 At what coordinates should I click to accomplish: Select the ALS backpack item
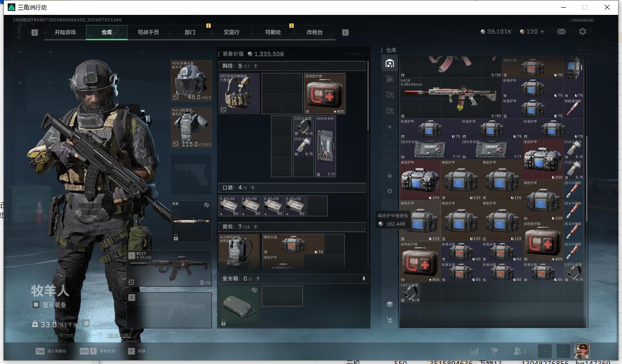pyautogui.click(x=239, y=251)
